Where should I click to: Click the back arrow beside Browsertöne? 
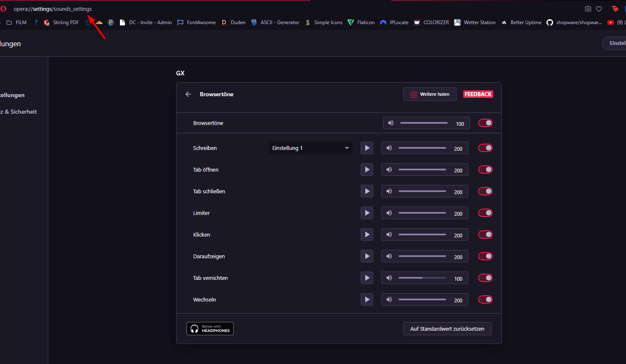pyautogui.click(x=188, y=94)
